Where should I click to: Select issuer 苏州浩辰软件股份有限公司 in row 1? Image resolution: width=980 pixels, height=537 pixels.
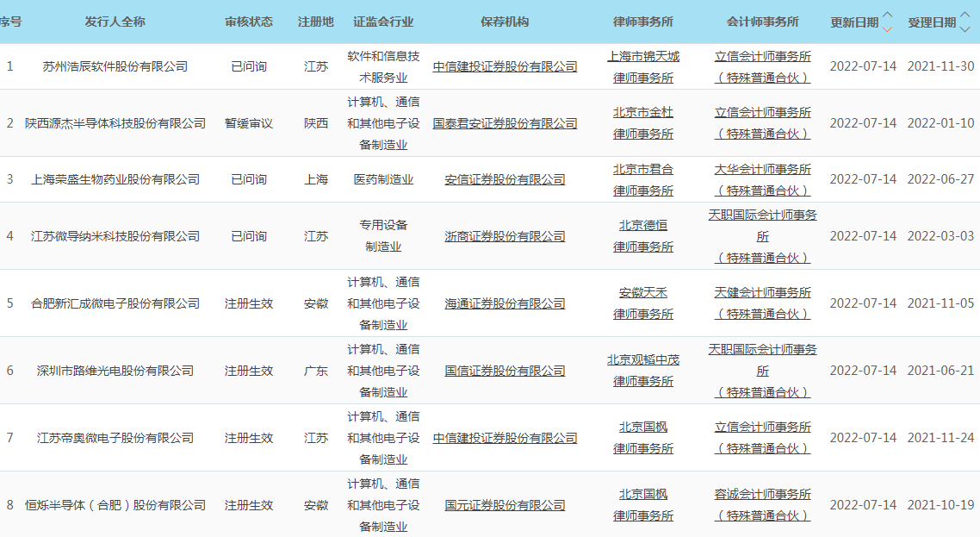(115, 66)
